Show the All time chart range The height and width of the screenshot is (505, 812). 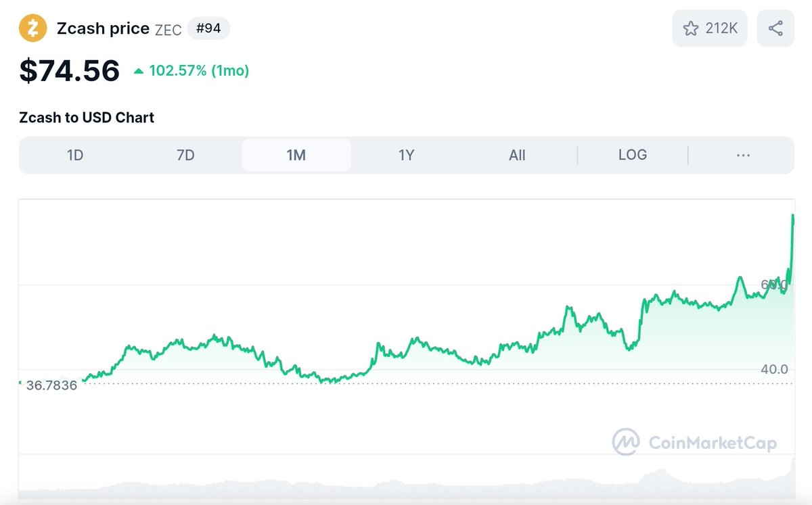517,155
